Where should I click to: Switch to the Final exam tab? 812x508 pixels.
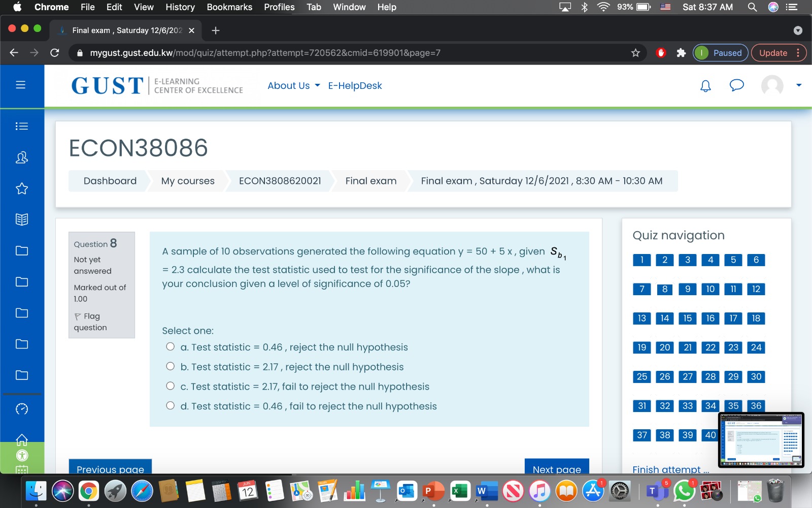(x=122, y=30)
